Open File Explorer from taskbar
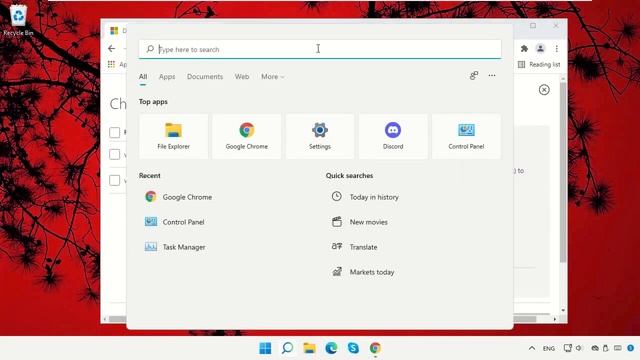The width and height of the screenshot is (640, 360). (x=309, y=348)
